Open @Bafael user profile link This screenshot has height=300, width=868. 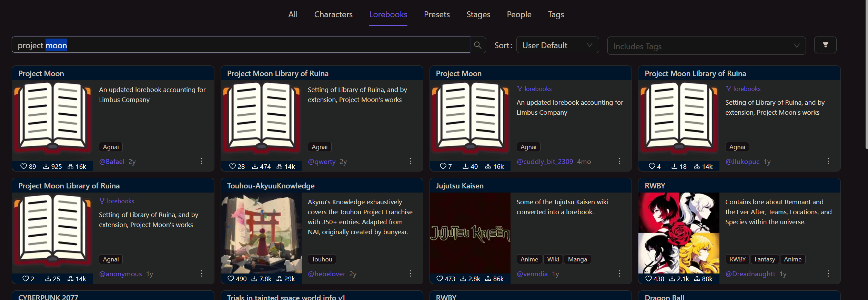click(x=112, y=162)
